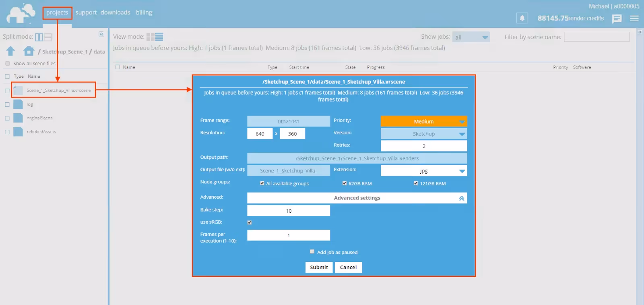Go up one folder level
Viewport: 644px width, 305px height.
click(10, 51)
